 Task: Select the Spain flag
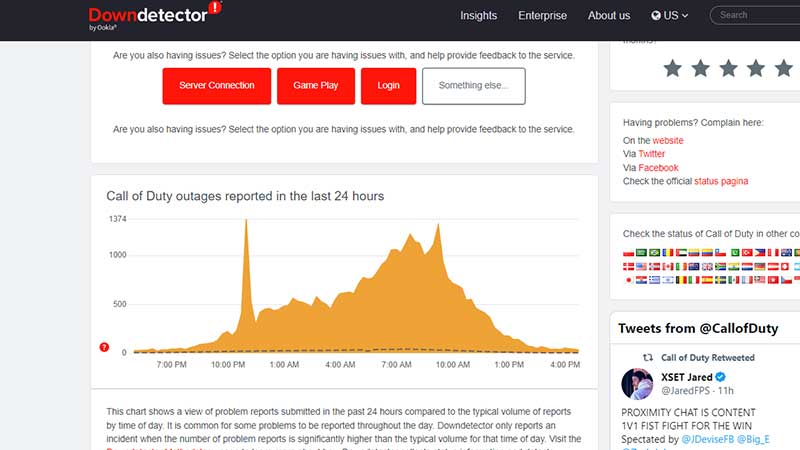(x=707, y=280)
